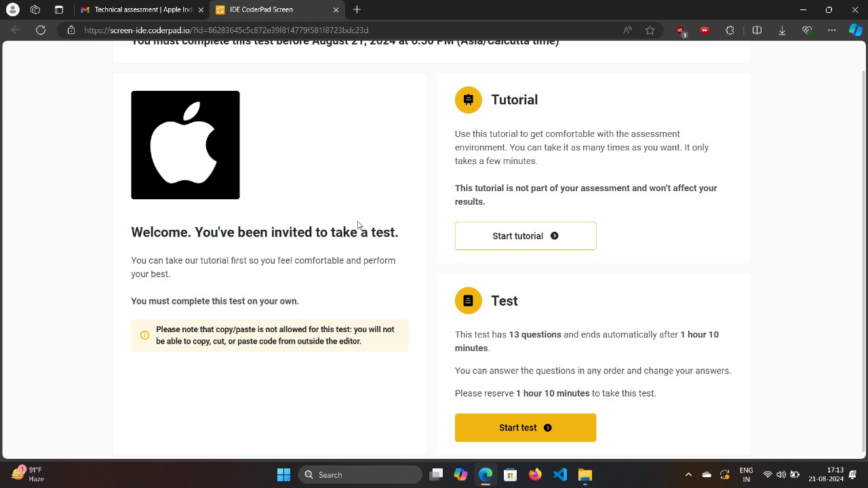Click the taskbar Search box
Image resolution: width=868 pixels, height=488 pixels.
click(x=360, y=474)
